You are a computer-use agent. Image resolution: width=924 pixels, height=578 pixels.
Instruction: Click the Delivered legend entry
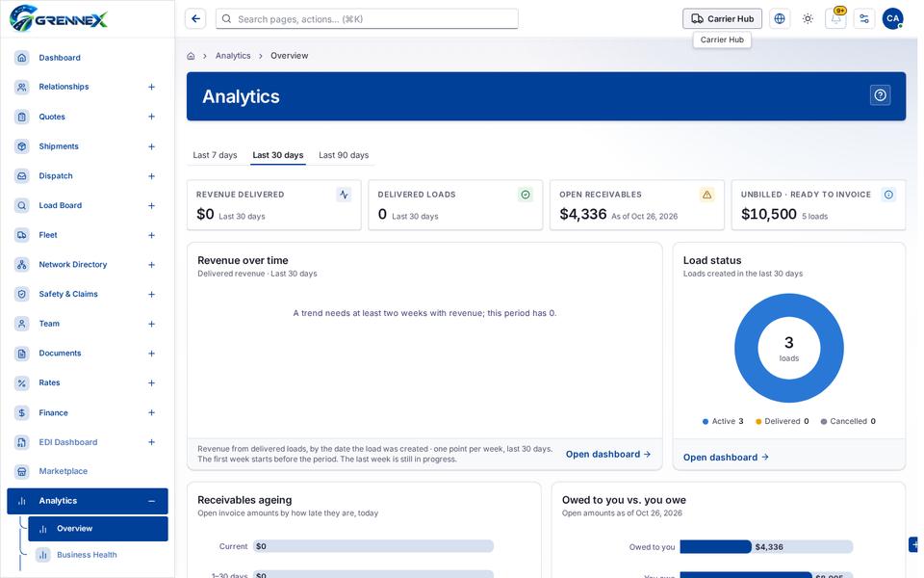click(782, 421)
